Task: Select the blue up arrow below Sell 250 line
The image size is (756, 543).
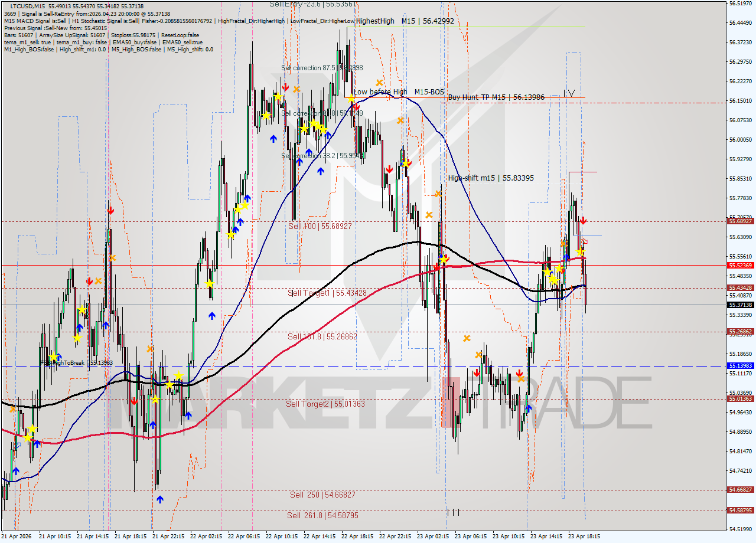Action: (x=161, y=499)
